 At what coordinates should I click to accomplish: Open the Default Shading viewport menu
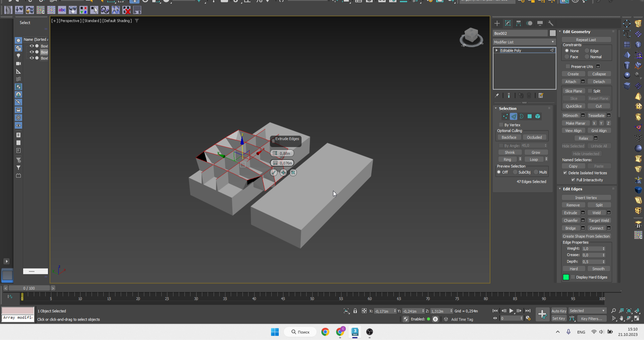[117, 20]
